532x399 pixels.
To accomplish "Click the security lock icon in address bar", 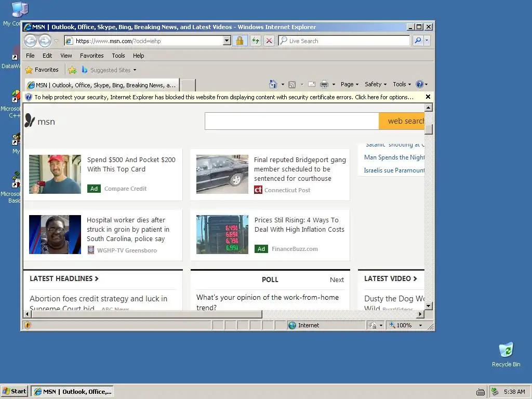I will [x=240, y=41].
